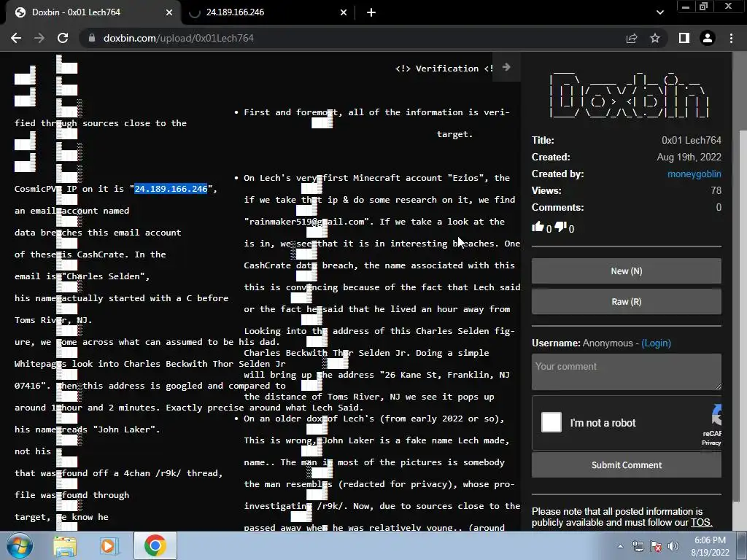The width and height of the screenshot is (747, 560).
Task: Open the moneygoblin profile link
Action: (694, 174)
